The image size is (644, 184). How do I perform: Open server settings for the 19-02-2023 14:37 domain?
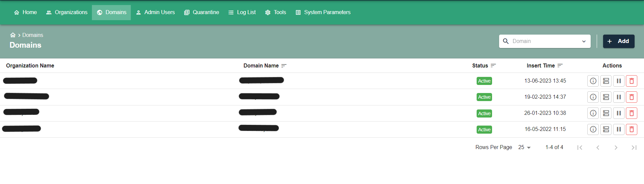tap(606, 97)
